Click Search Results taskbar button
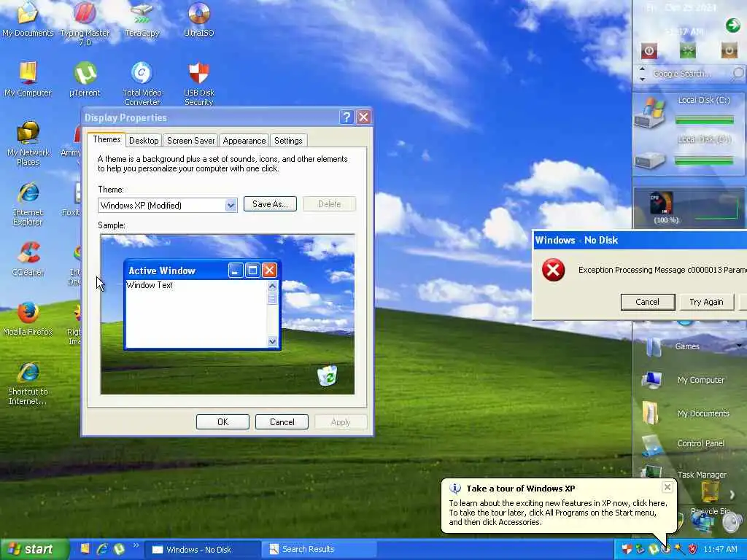 [319, 550]
